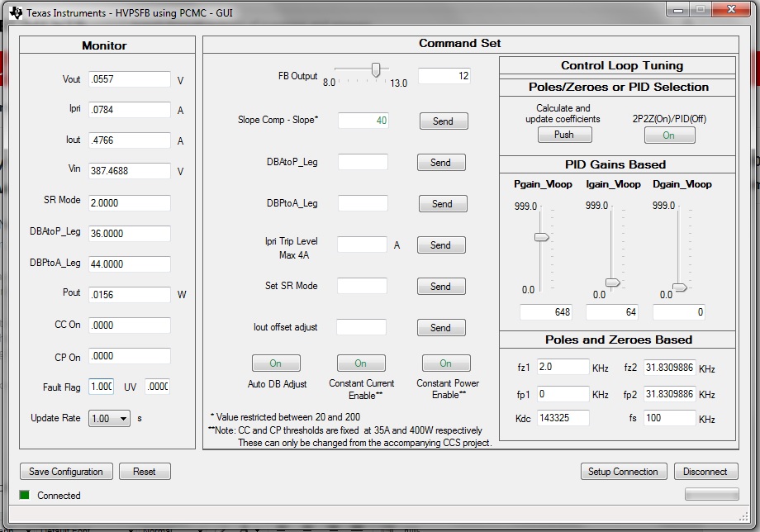This screenshot has width=760, height=532.
Task: Click the green Connected status indicator
Action: (x=23, y=495)
